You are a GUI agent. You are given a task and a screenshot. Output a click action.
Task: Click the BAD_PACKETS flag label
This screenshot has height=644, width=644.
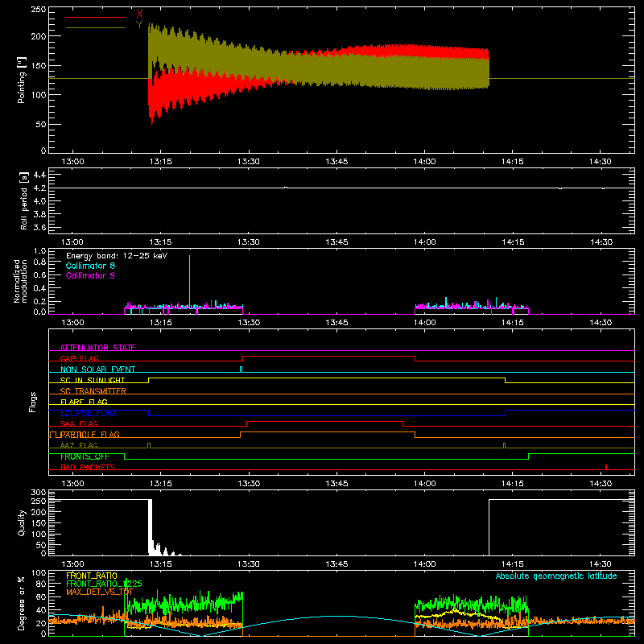[88, 467]
